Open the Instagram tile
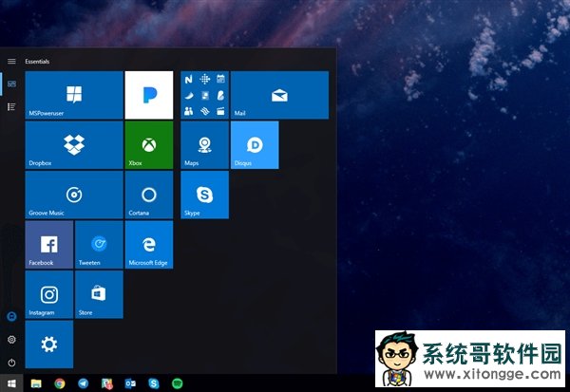Image resolution: width=570 pixels, height=392 pixels. [49, 294]
